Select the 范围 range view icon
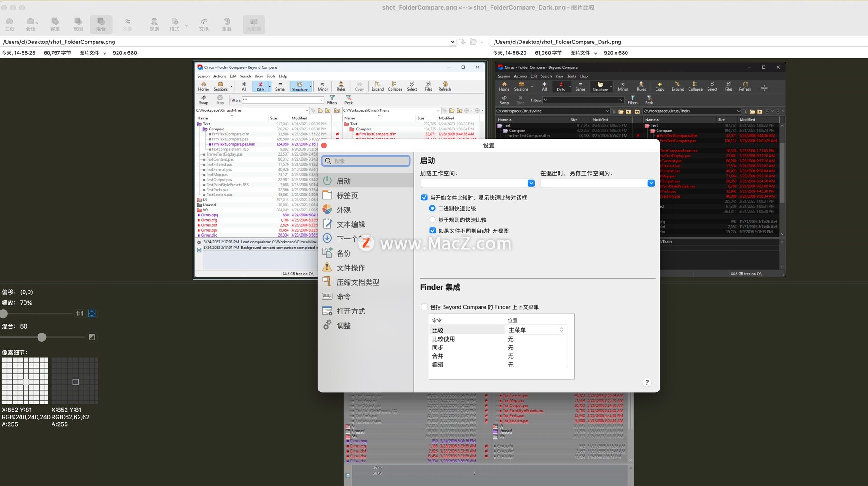Screen dimensions: 868x486 click(x=78, y=24)
